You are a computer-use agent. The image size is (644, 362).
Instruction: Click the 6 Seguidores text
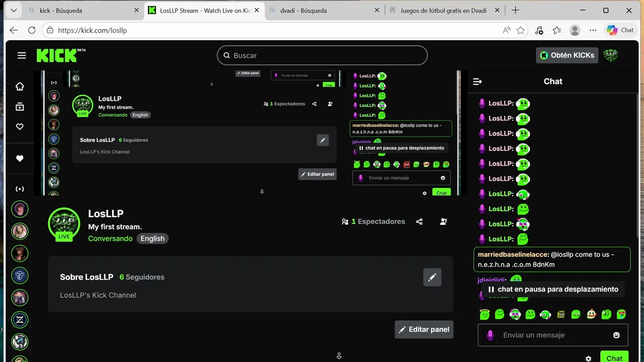pyautogui.click(x=142, y=277)
